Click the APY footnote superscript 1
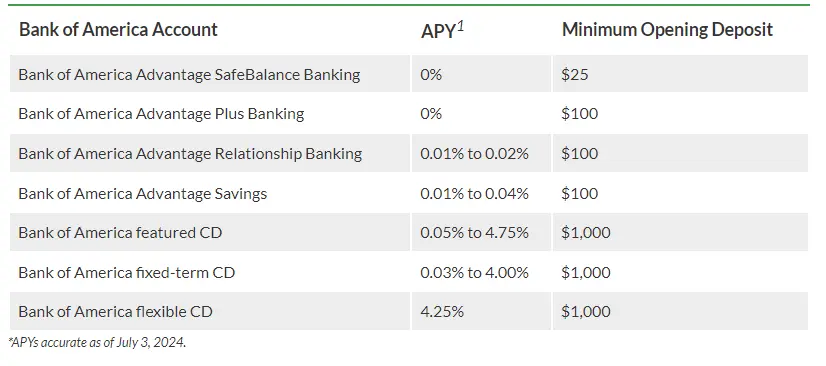 (460, 26)
